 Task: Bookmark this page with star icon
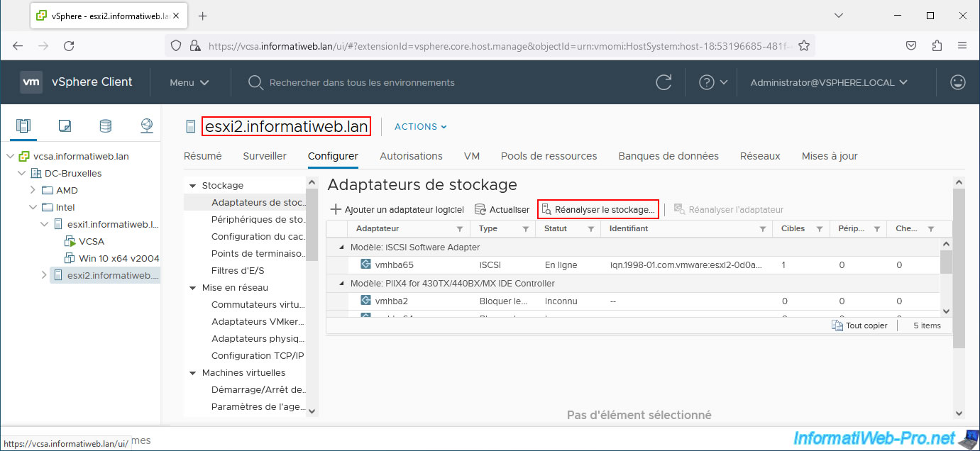tap(804, 45)
